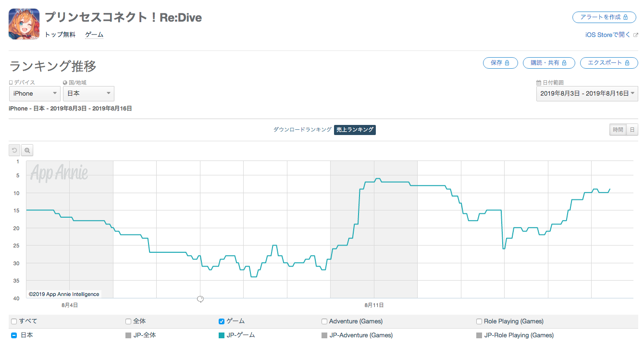Click the globe icon by 国/地域
The height and width of the screenshot is (345, 644).
[x=65, y=83]
